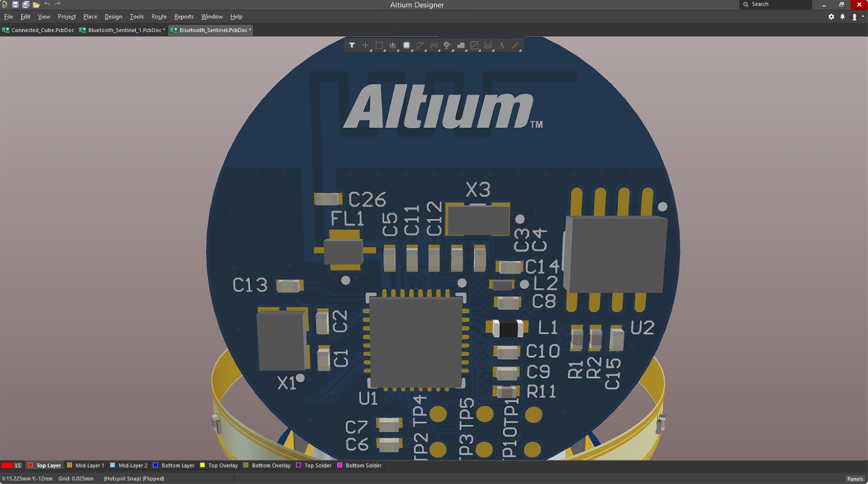Image resolution: width=868 pixels, height=484 pixels.
Task: Click the (Hotspot Snap) (Flipped) status text
Action: tap(133, 479)
